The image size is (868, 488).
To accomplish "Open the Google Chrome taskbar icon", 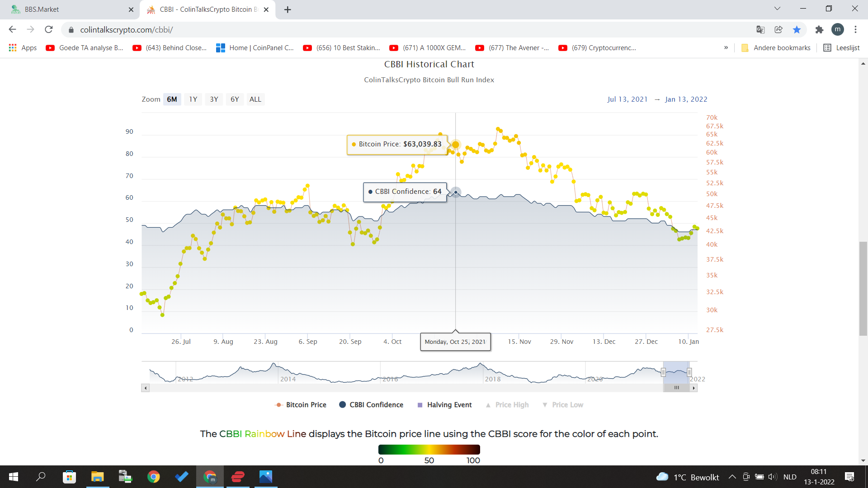I will tap(153, 477).
